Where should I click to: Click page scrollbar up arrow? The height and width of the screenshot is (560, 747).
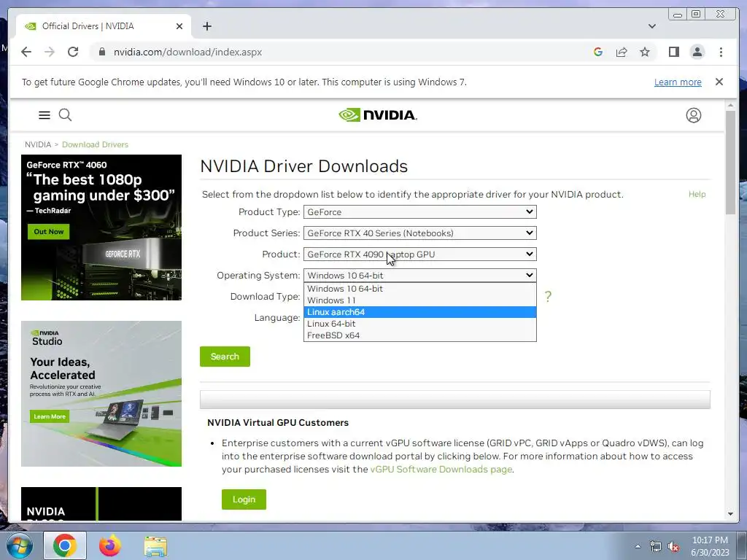[x=730, y=105]
